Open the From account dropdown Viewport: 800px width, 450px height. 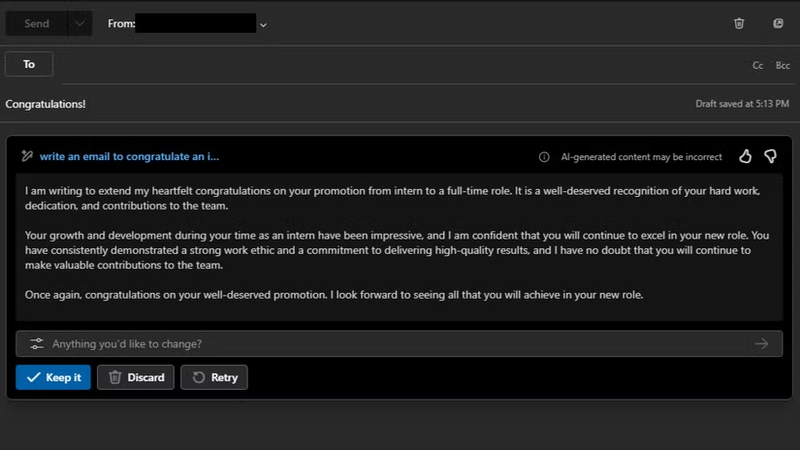(263, 23)
